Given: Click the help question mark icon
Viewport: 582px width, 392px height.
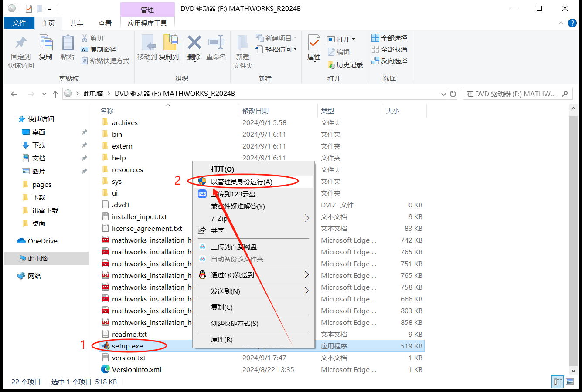Looking at the screenshot, I should pos(572,23).
